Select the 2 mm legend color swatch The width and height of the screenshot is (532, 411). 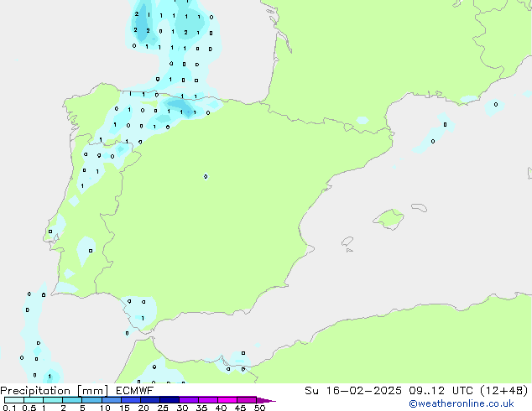coord(72,400)
